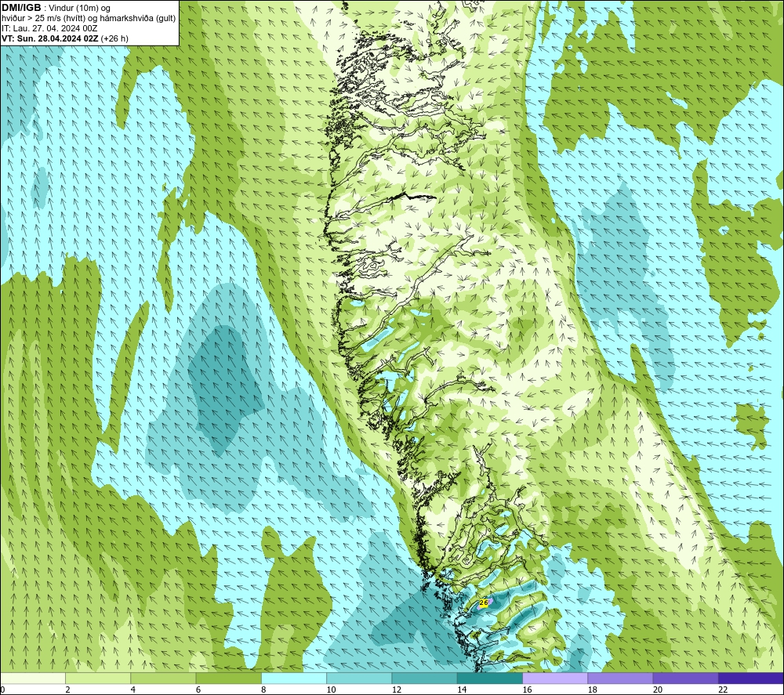
Task: Click the legend label '16'
Action: 527,690
